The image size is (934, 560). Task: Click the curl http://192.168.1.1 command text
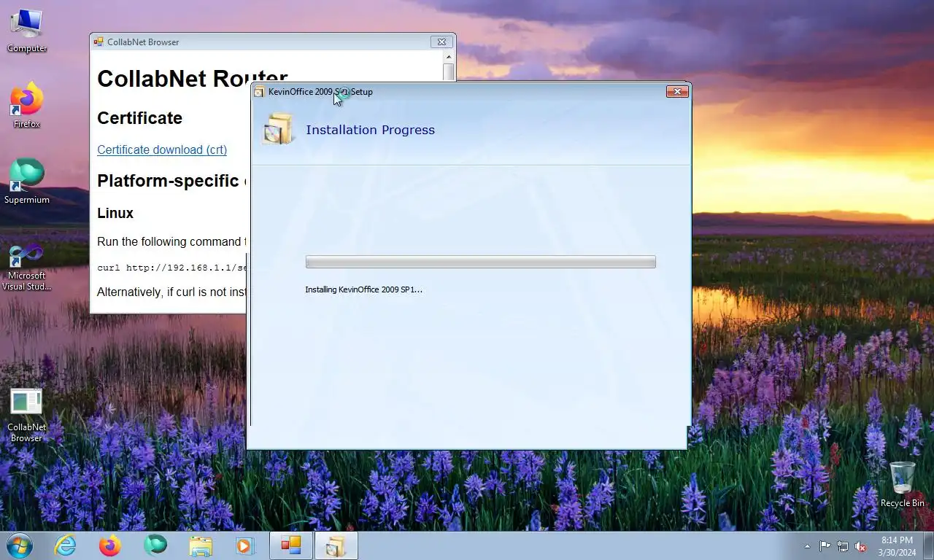172,268
